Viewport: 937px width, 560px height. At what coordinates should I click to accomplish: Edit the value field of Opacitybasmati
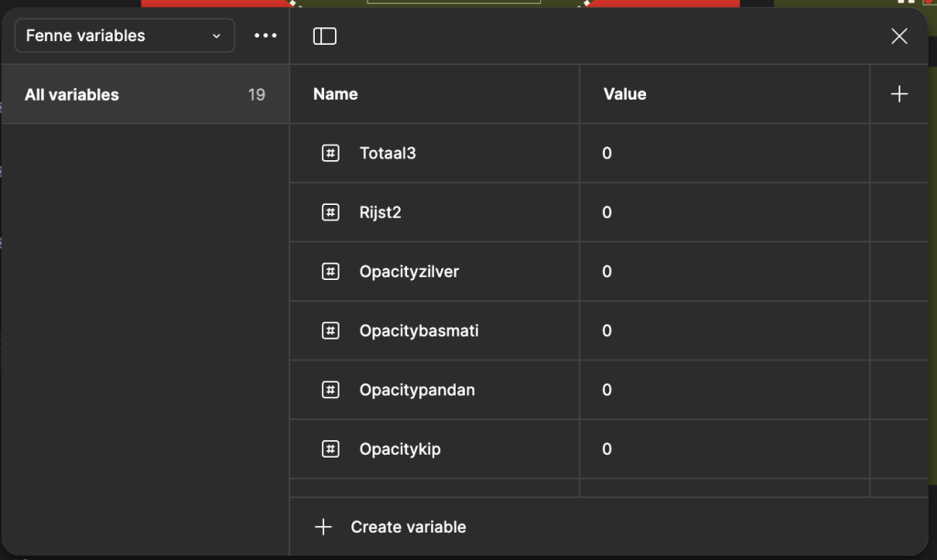[x=723, y=330]
